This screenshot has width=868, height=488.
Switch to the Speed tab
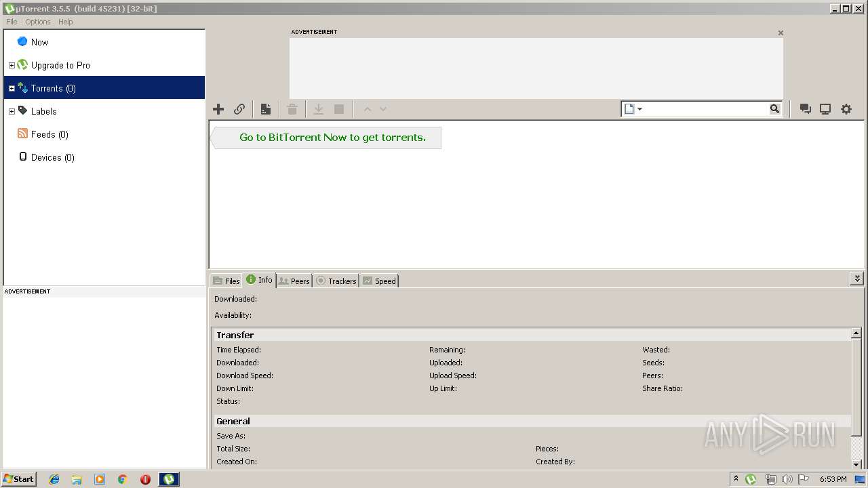click(x=379, y=281)
